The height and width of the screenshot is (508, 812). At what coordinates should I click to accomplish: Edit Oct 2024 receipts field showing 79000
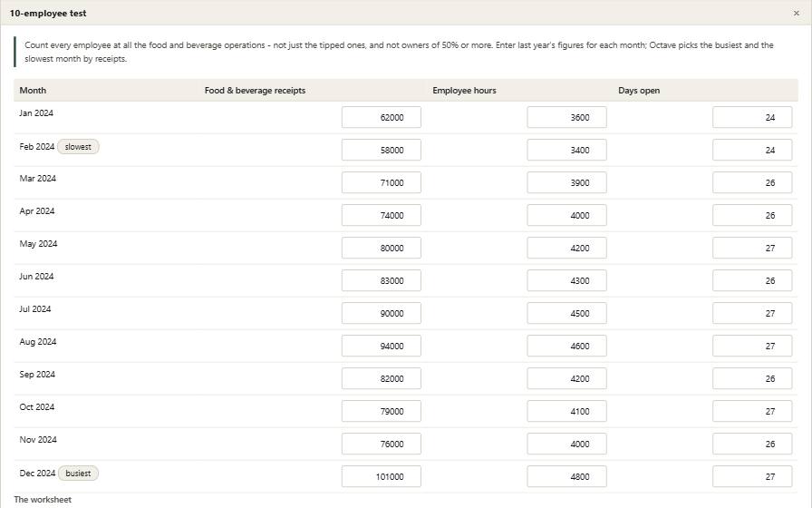click(x=382, y=411)
